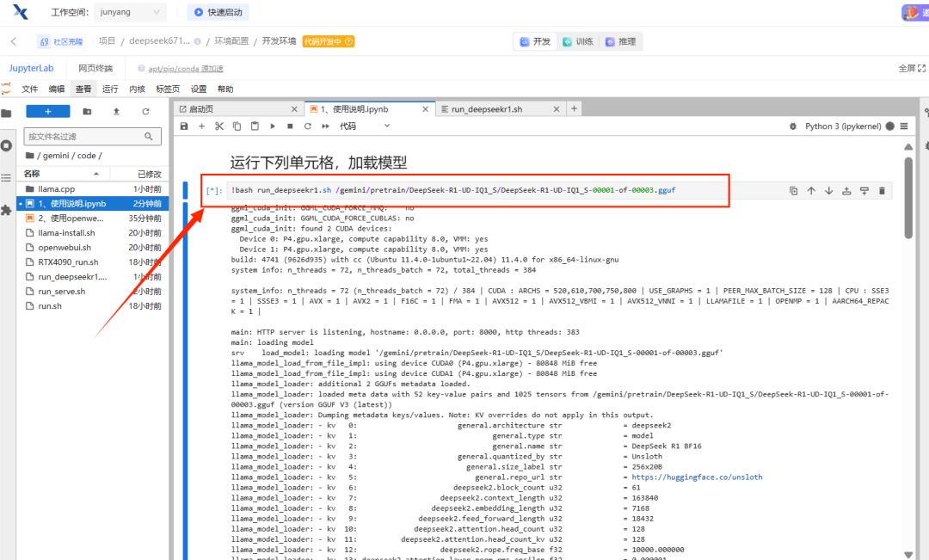Viewport: 929px width, 560px height.
Task: Move the cell up with the up arrow
Action: pos(811,191)
